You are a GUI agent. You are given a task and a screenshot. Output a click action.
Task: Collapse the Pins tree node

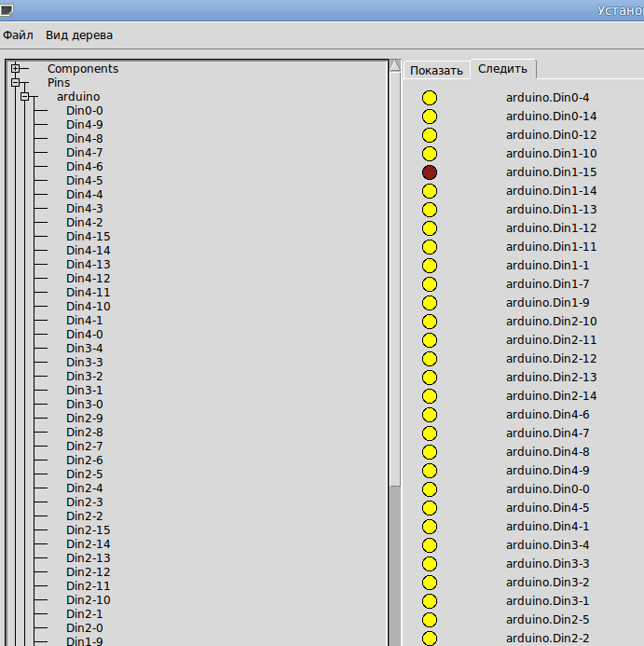pyautogui.click(x=16, y=82)
